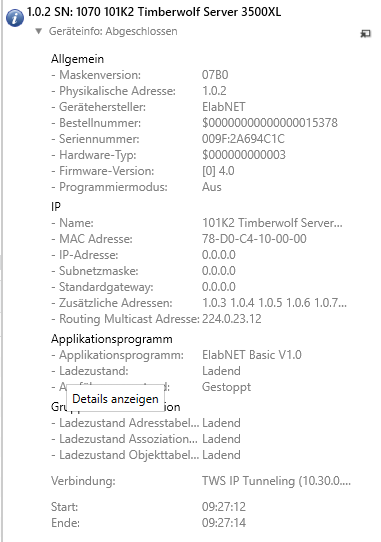Click the TWS IP Tunneling connection value
Viewport: 381px width, 542px height.
tap(276, 481)
